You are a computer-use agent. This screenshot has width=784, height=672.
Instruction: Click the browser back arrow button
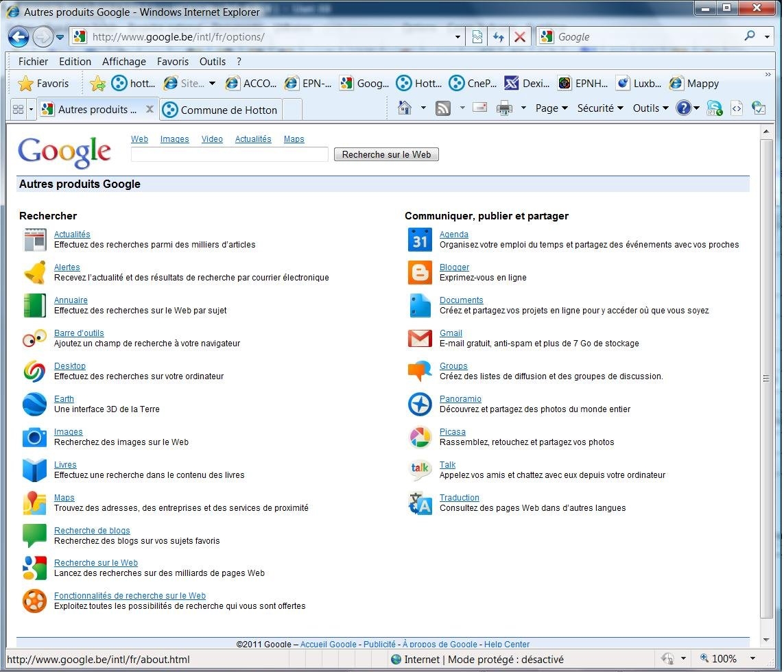[19, 37]
